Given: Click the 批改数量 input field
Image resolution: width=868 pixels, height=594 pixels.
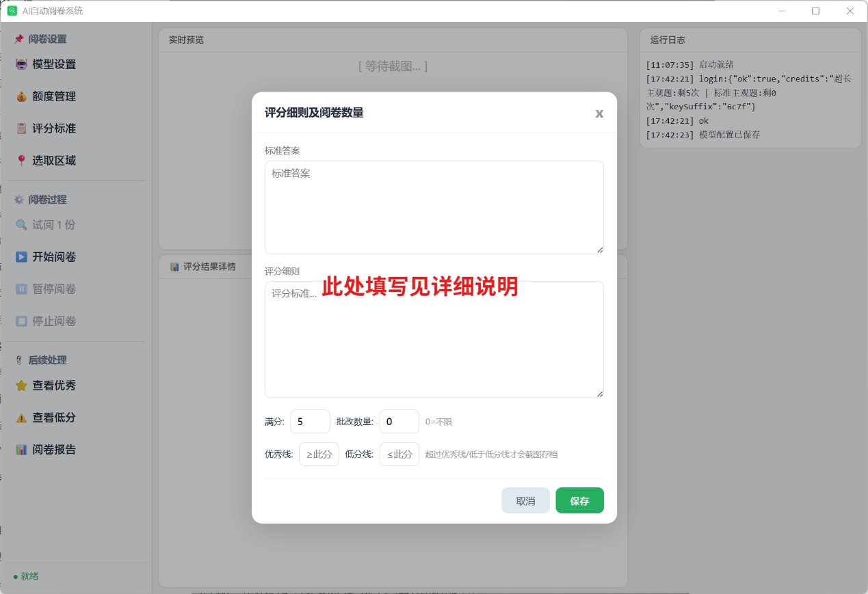Looking at the screenshot, I should [x=399, y=422].
